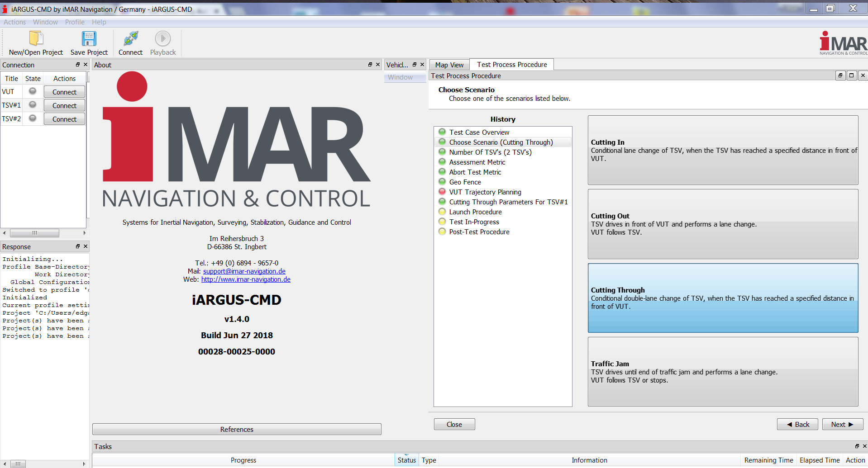Image resolution: width=868 pixels, height=468 pixels.
Task: Click the red VUT Trajectory Planning status dot
Action: click(442, 192)
